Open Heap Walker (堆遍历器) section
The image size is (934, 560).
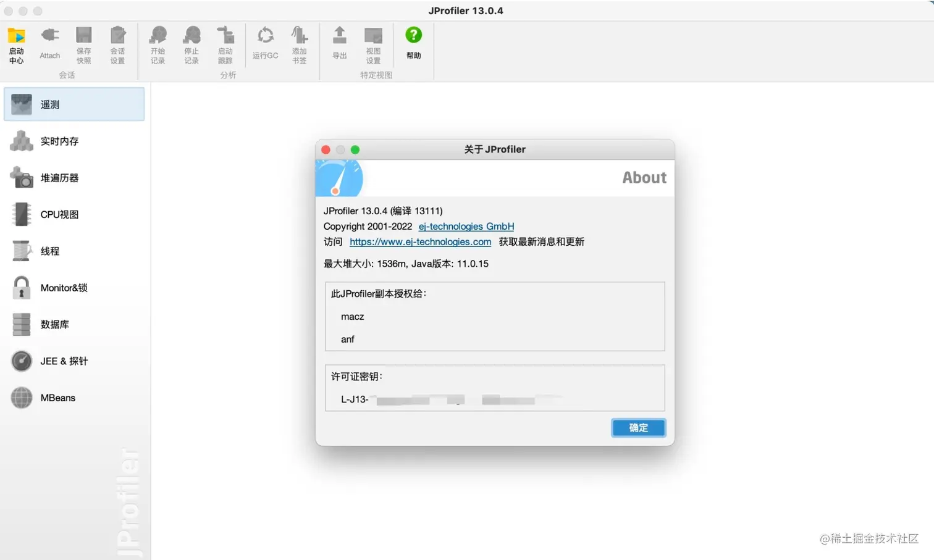coord(74,178)
